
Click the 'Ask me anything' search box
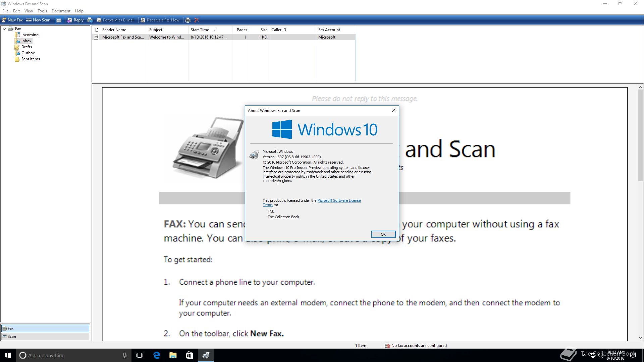73,355
